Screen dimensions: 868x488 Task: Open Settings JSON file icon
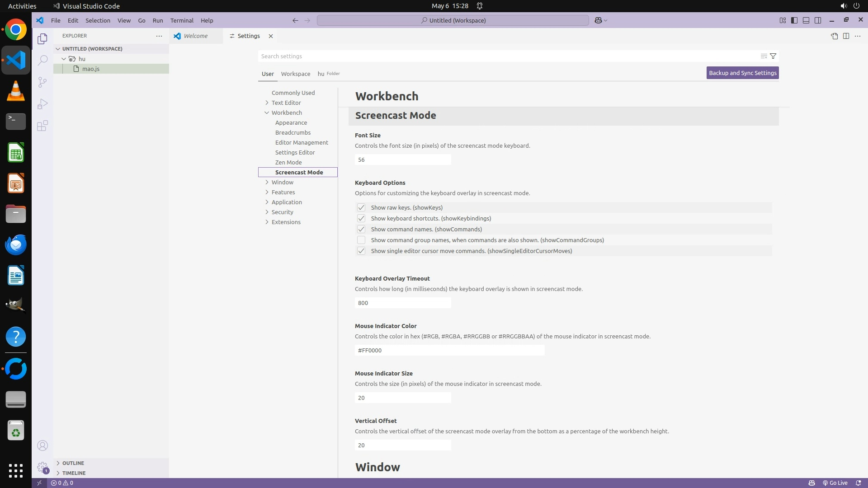834,36
